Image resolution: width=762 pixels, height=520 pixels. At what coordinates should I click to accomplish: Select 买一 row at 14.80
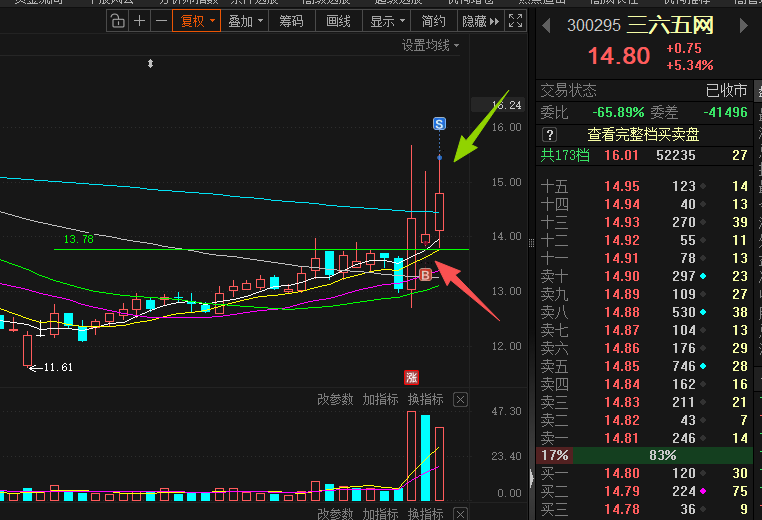(x=644, y=473)
